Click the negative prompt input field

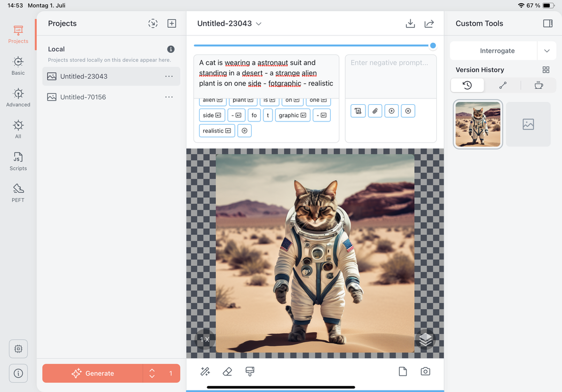(391, 76)
